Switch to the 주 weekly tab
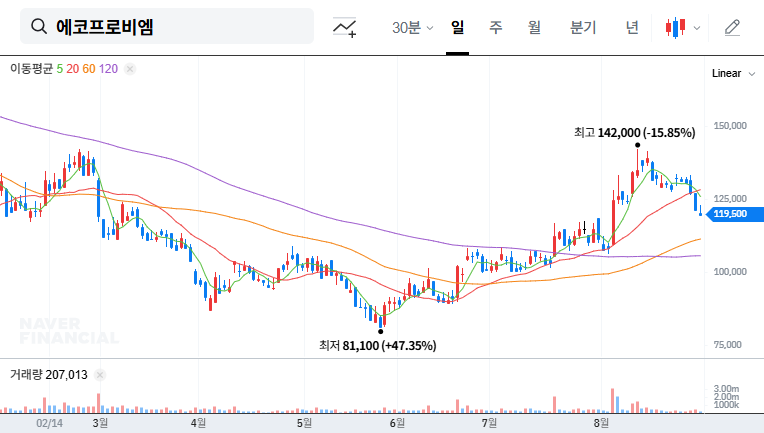Image resolution: width=764 pixels, height=433 pixels. (x=496, y=27)
